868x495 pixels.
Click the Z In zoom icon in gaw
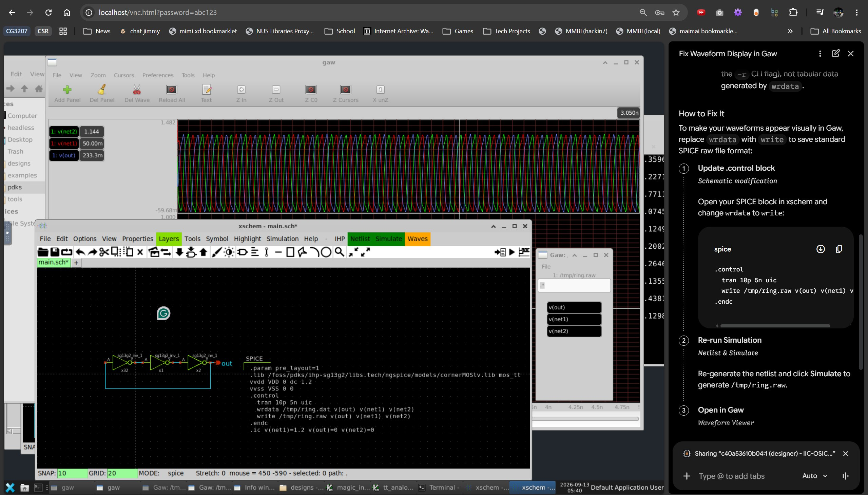coord(241,90)
